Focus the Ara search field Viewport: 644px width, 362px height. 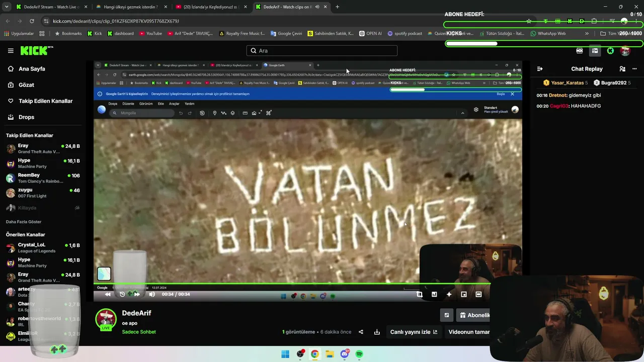pyautogui.click(x=322, y=51)
